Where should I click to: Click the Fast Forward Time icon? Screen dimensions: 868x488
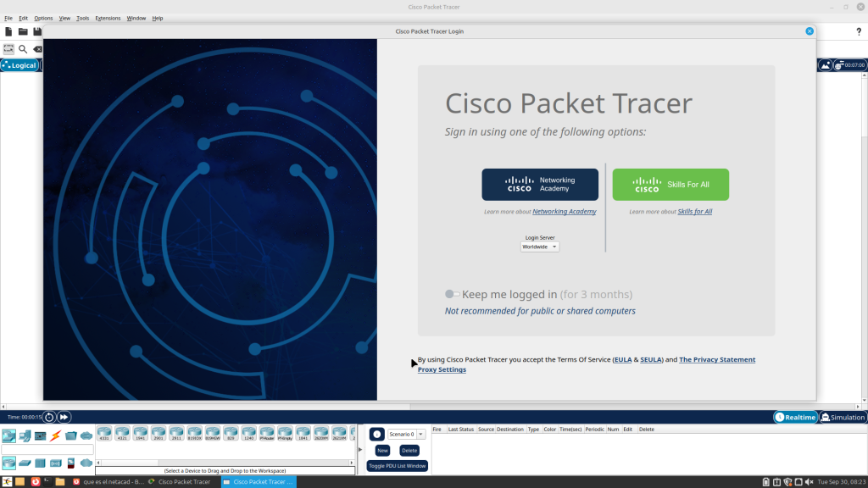pyautogui.click(x=64, y=417)
